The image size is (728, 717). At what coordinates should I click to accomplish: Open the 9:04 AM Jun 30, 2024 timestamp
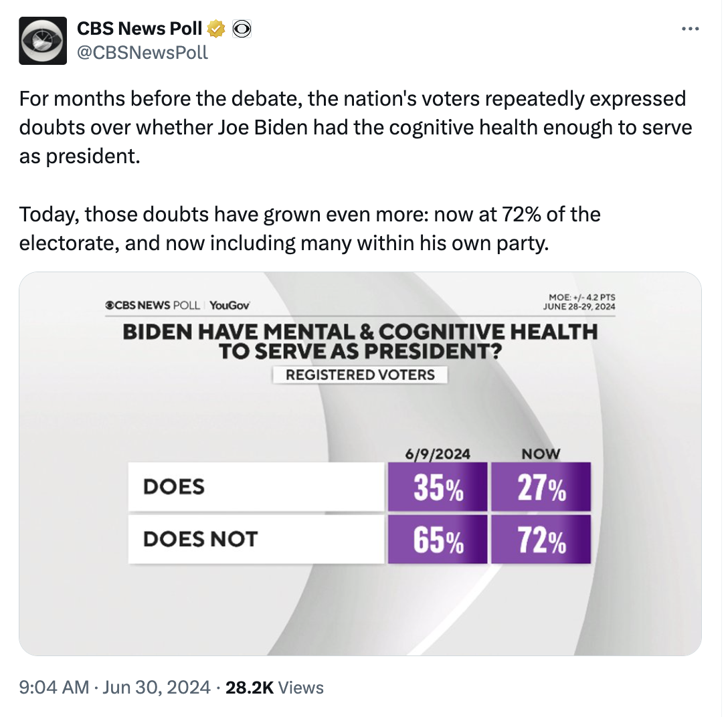(114, 687)
